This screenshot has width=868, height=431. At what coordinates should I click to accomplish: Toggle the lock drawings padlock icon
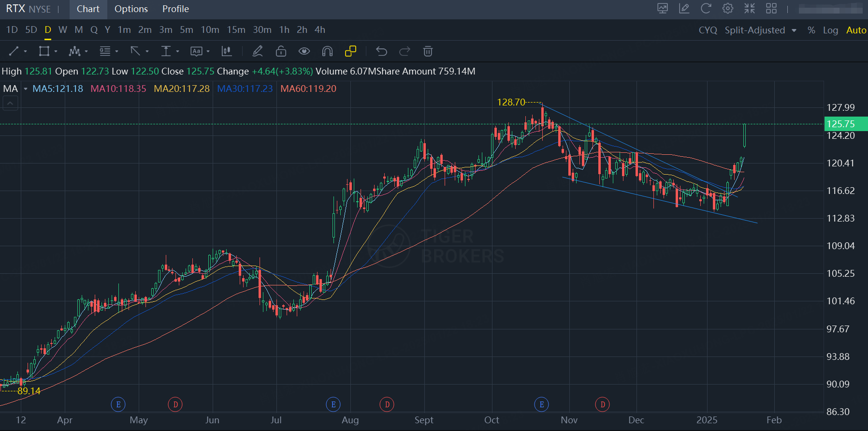pos(281,51)
